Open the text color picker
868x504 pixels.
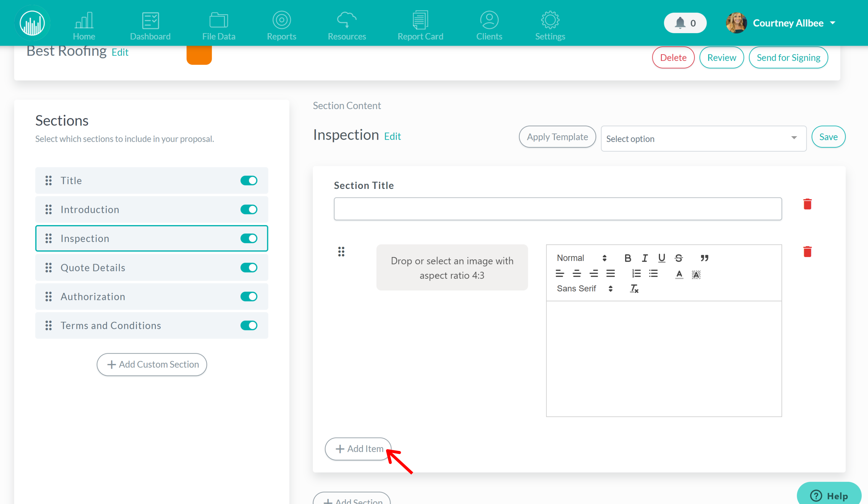[x=679, y=275]
